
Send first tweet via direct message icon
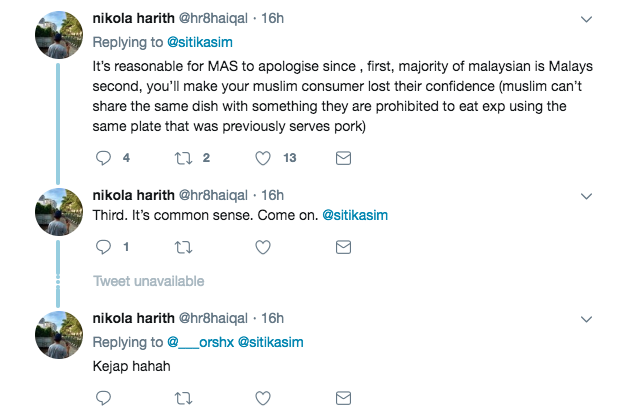(342, 158)
